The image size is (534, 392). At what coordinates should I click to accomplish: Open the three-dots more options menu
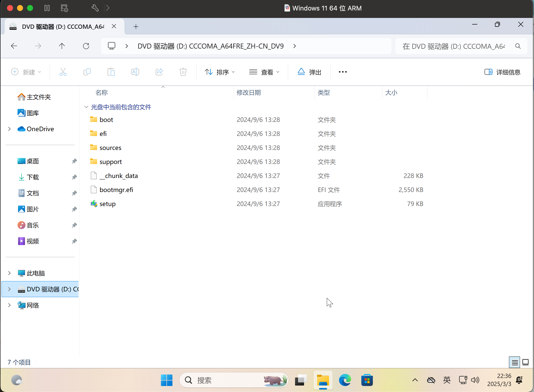click(343, 72)
